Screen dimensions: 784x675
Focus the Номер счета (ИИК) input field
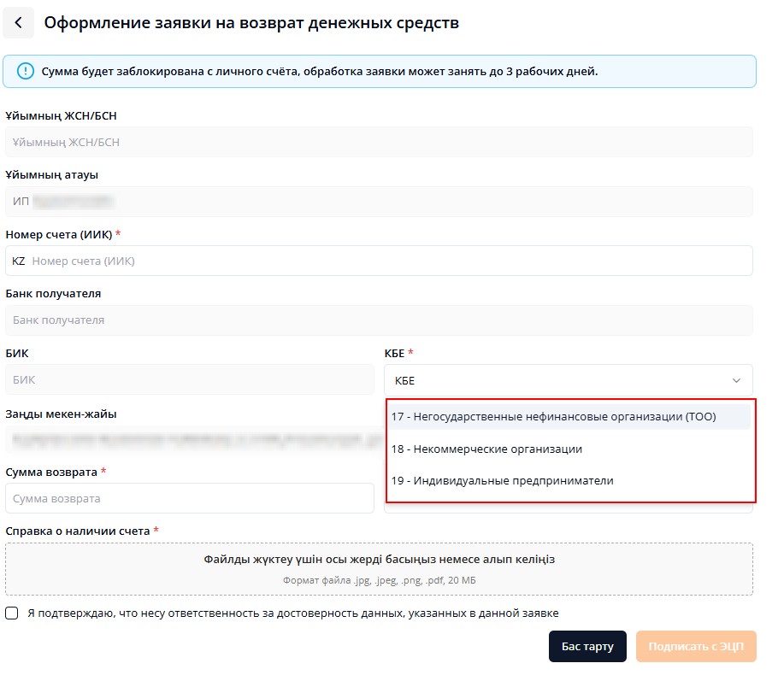point(379,261)
